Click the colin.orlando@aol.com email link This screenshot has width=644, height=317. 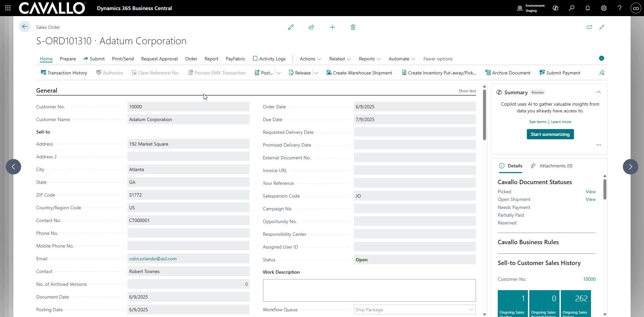[x=153, y=259]
